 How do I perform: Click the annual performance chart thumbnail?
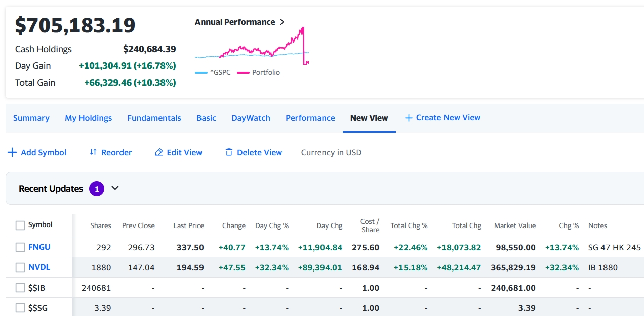coord(252,47)
